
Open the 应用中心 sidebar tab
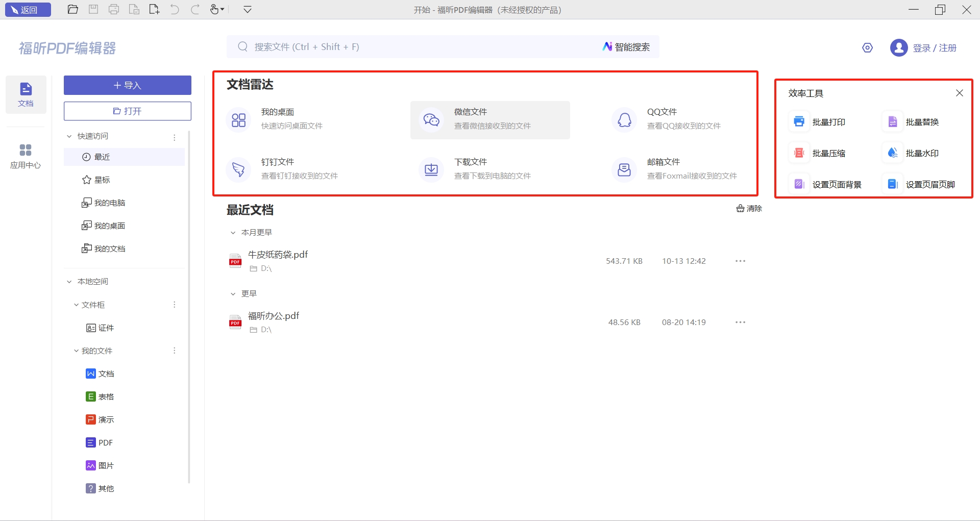click(x=26, y=156)
